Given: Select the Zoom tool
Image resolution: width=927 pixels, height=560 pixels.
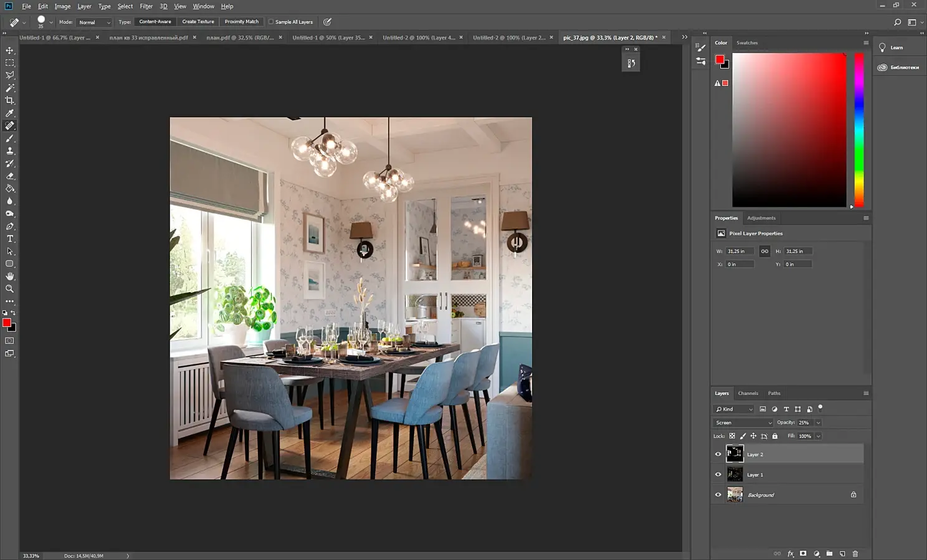Looking at the screenshot, I should [x=9, y=289].
